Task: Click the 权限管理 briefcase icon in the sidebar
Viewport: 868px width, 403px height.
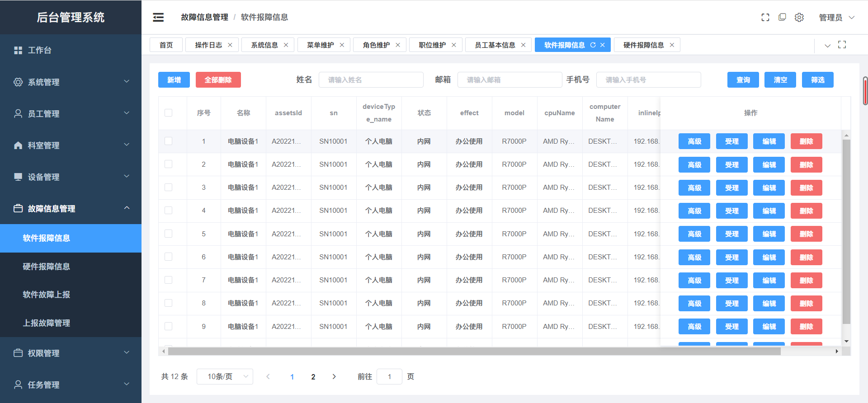Action: pyautogui.click(x=18, y=353)
